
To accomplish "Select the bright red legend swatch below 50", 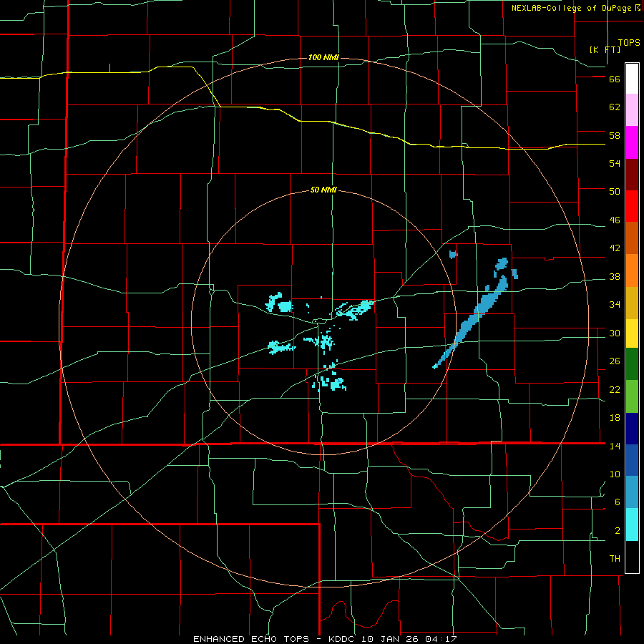I will (x=632, y=206).
